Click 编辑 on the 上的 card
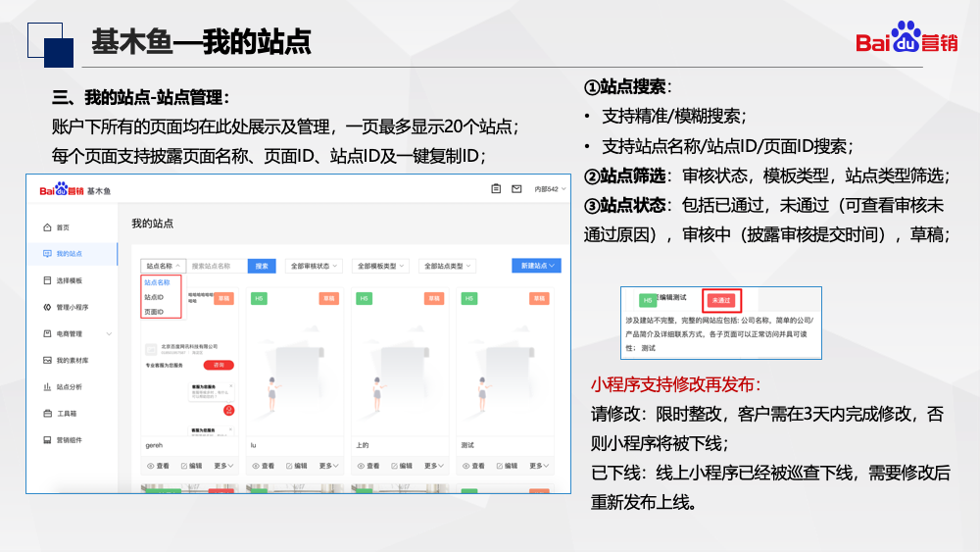Image resolution: width=980 pixels, height=552 pixels. pyautogui.click(x=402, y=466)
